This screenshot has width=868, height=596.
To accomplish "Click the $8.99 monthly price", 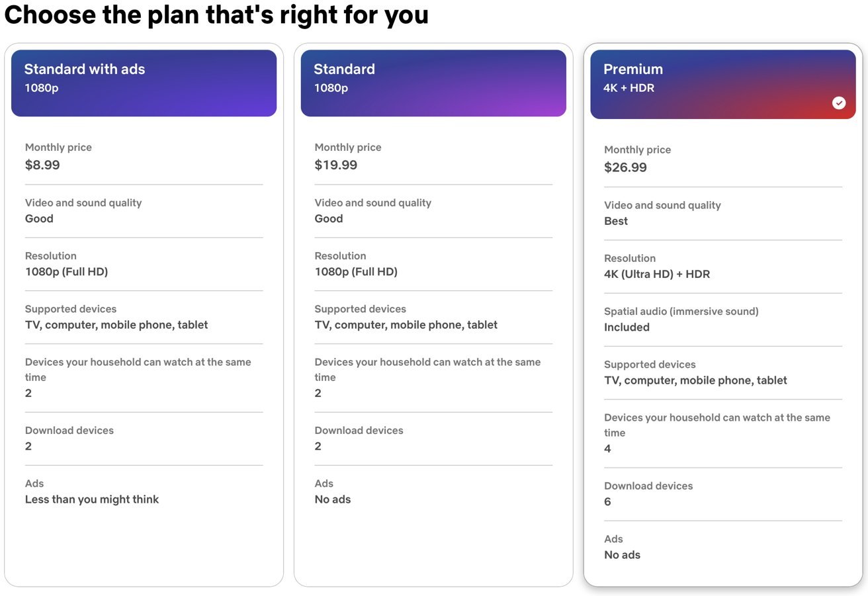I will click(x=42, y=165).
